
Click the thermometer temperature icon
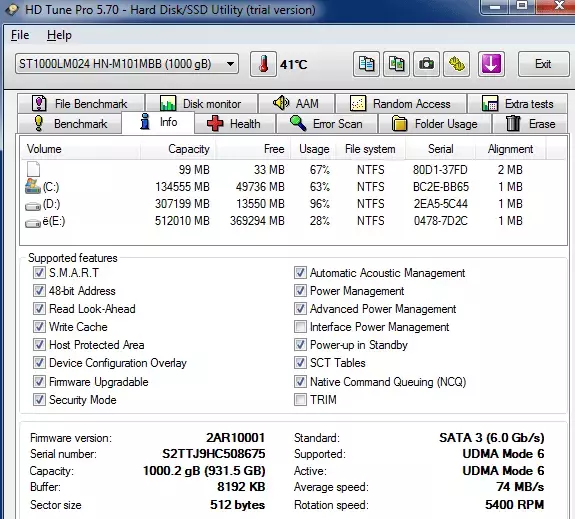click(x=263, y=64)
